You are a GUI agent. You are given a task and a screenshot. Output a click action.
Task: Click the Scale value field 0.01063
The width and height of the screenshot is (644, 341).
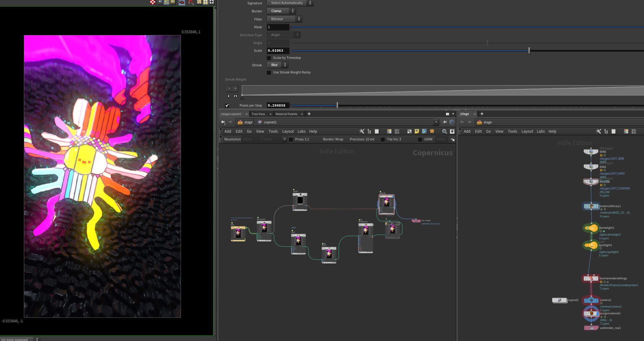[278, 51]
